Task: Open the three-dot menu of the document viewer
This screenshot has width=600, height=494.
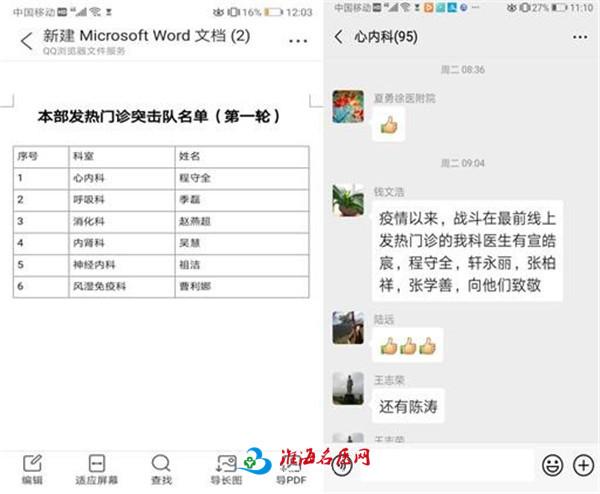Action: tap(298, 42)
